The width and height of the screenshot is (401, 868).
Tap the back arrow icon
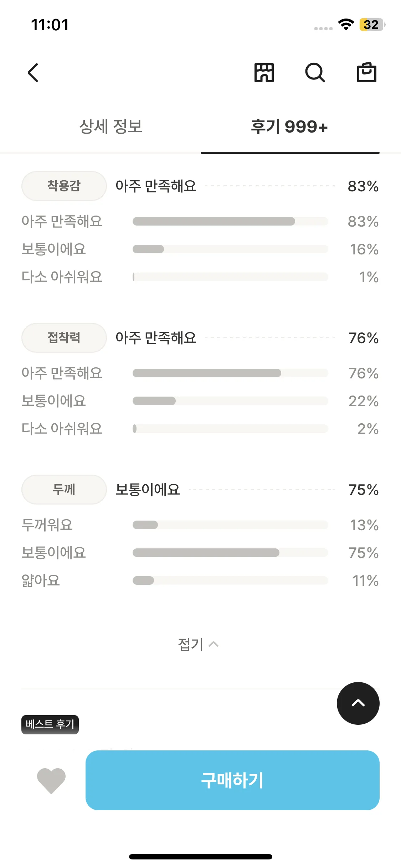(x=33, y=73)
